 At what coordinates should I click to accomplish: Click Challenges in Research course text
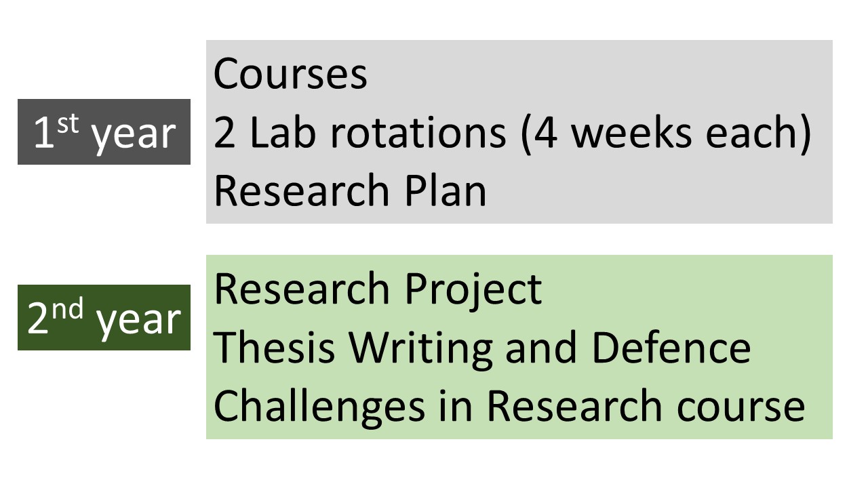(x=509, y=406)
